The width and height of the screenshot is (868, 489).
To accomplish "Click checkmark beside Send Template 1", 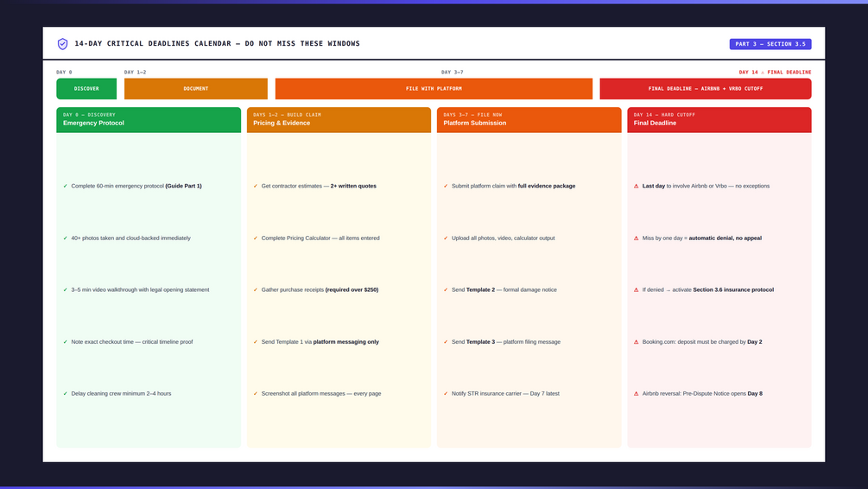I will coord(255,341).
